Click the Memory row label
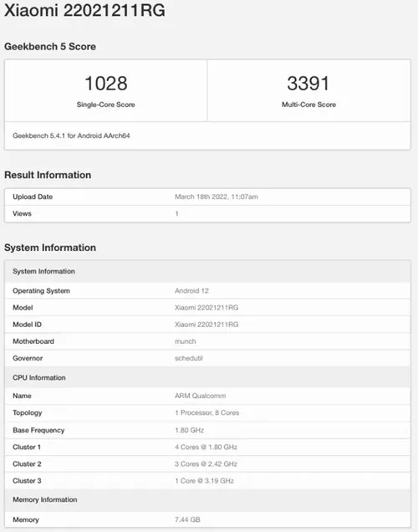Viewport: 418px width, 532px height. tap(26, 519)
